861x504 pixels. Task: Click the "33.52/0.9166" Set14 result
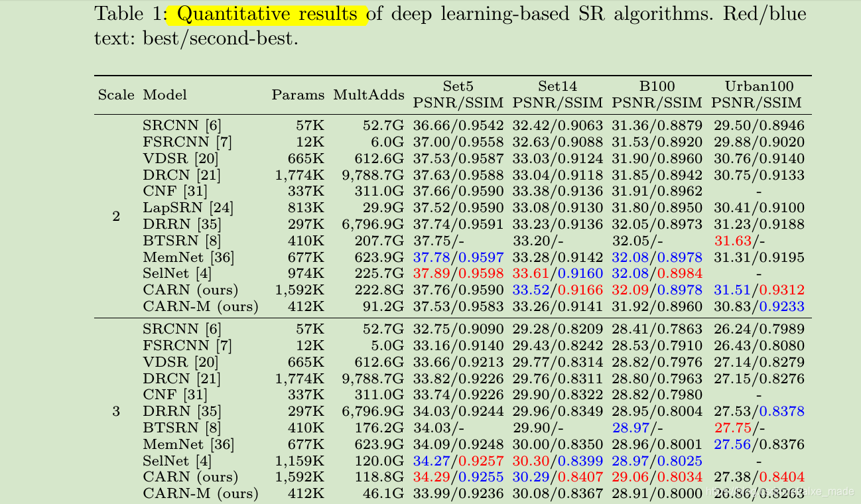[558, 290]
